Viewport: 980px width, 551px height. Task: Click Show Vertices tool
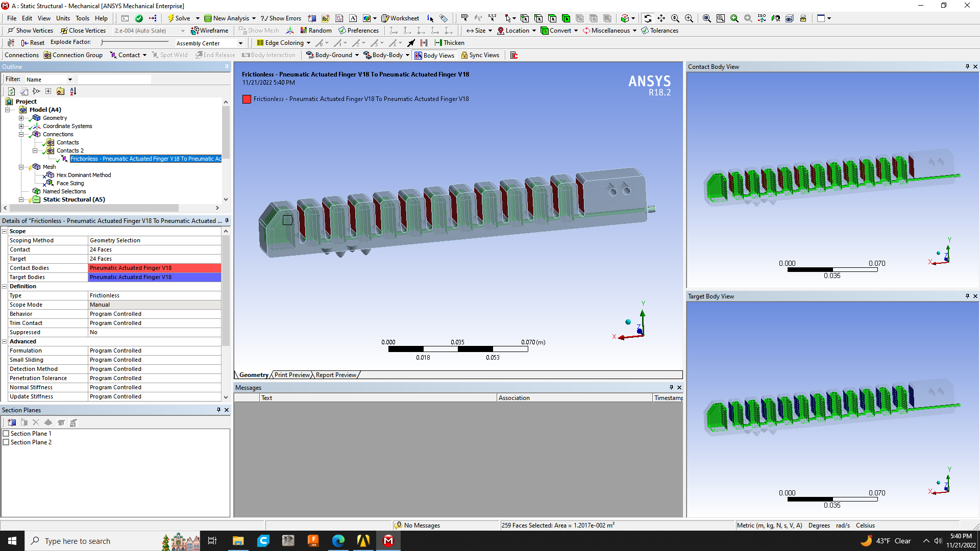pyautogui.click(x=30, y=31)
